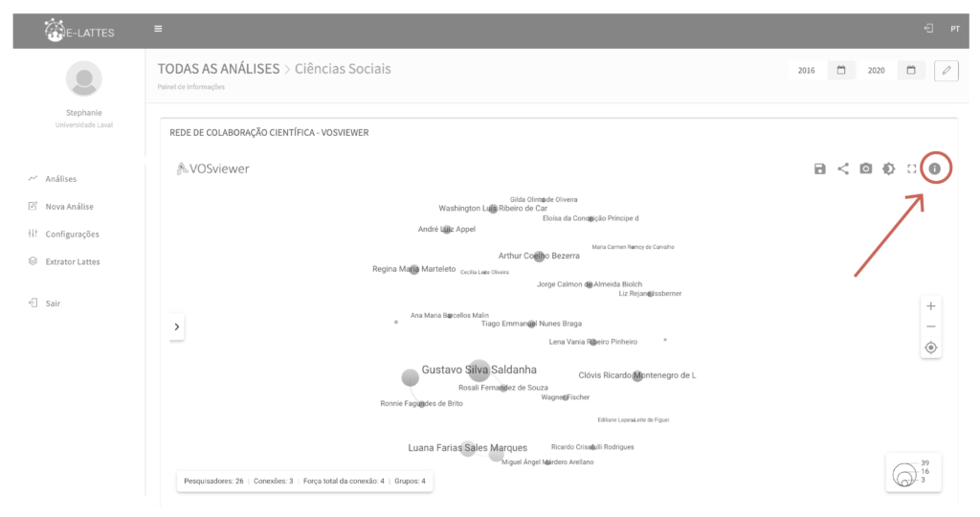This screenshot has height=517, width=980.
Task: Click the VOSviewer info icon
Action: coord(935,169)
